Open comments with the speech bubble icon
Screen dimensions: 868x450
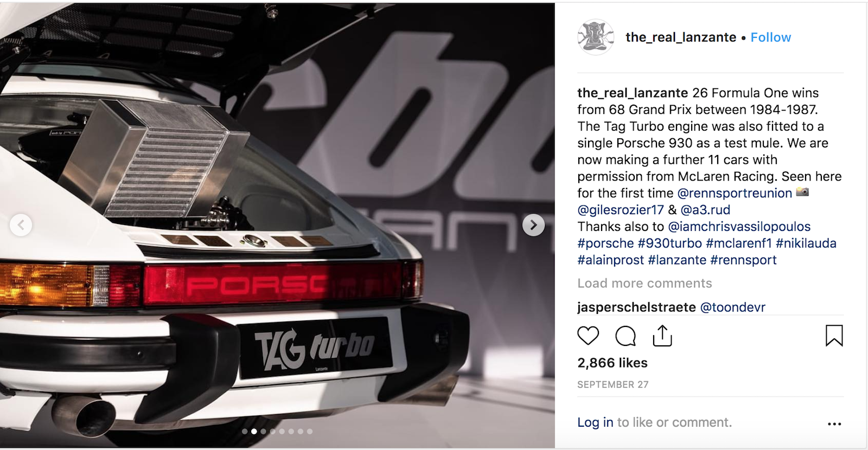click(x=626, y=336)
